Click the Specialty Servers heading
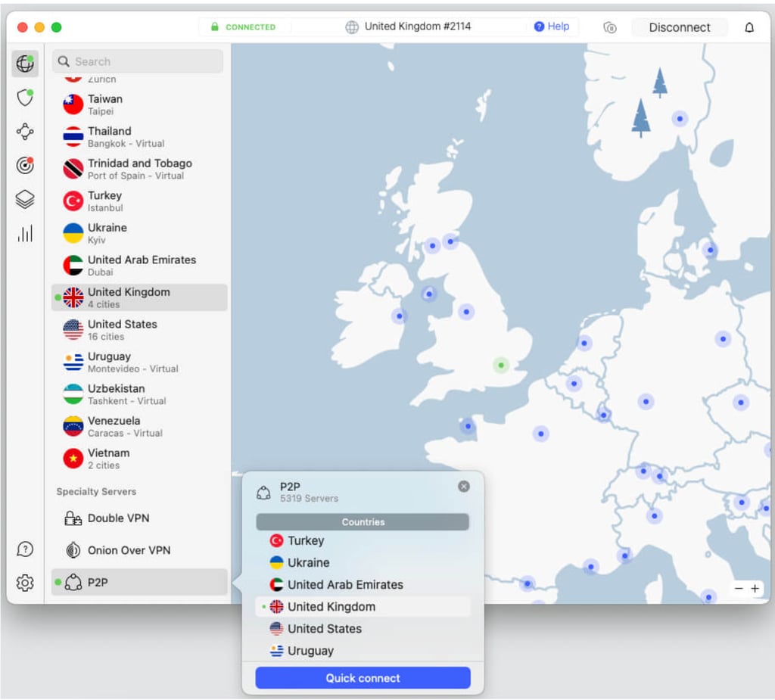Viewport: 775px width, 700px height. [x=96, y=491]
